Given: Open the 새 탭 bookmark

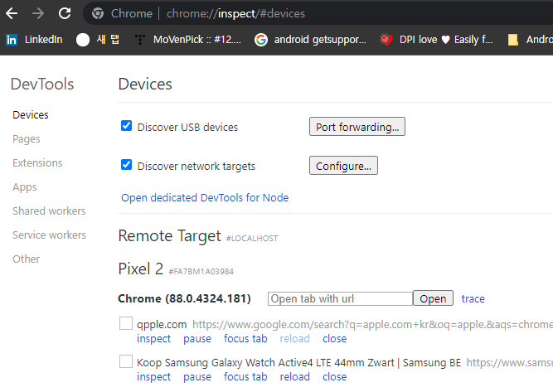Looking at the screenshot, I should (x=98, y=40).
